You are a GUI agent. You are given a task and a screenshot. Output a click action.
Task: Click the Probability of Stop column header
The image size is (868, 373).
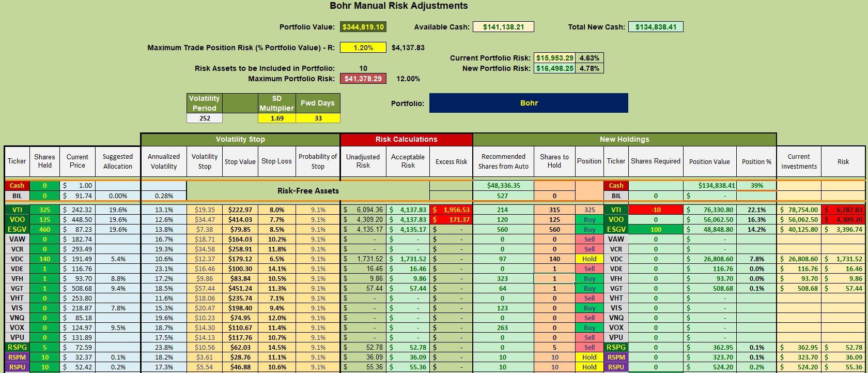pyautogui.click(x=318, y=161)
